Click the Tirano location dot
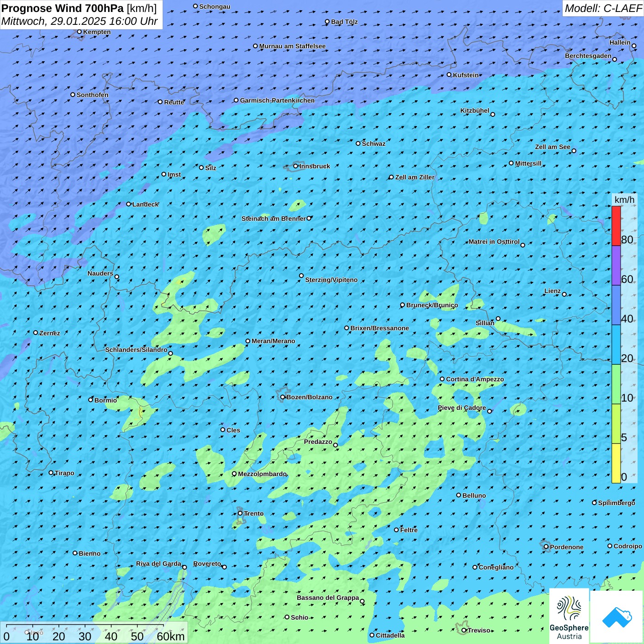Screen dimensions: 644x644 click(51, 472)
